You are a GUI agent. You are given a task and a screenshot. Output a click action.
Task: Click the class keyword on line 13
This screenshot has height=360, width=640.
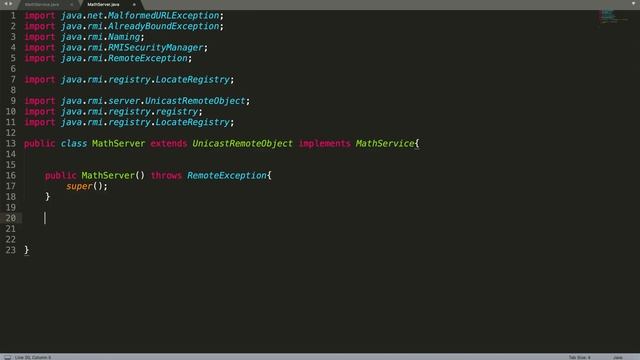pos(74,144)
